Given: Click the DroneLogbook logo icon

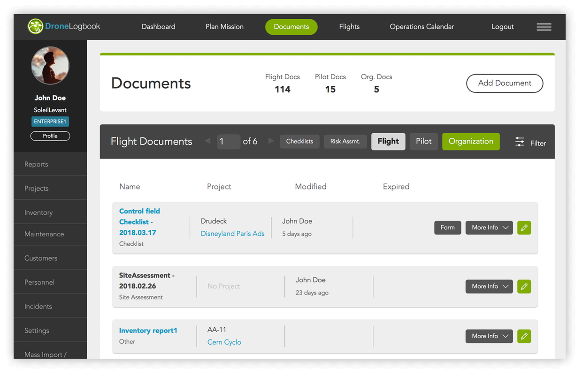Looking at the screenshot, I should [x=35, y=26].
